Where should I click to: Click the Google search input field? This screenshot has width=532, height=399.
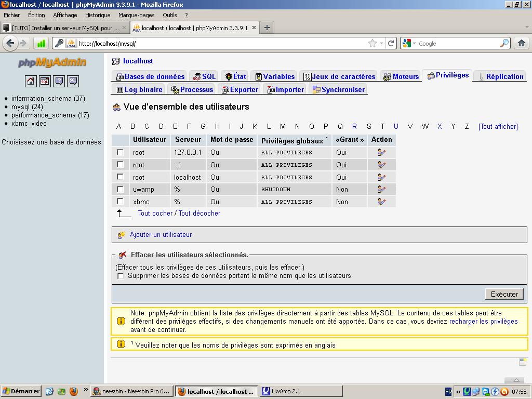pyautogui.click(x=458, y=44)
